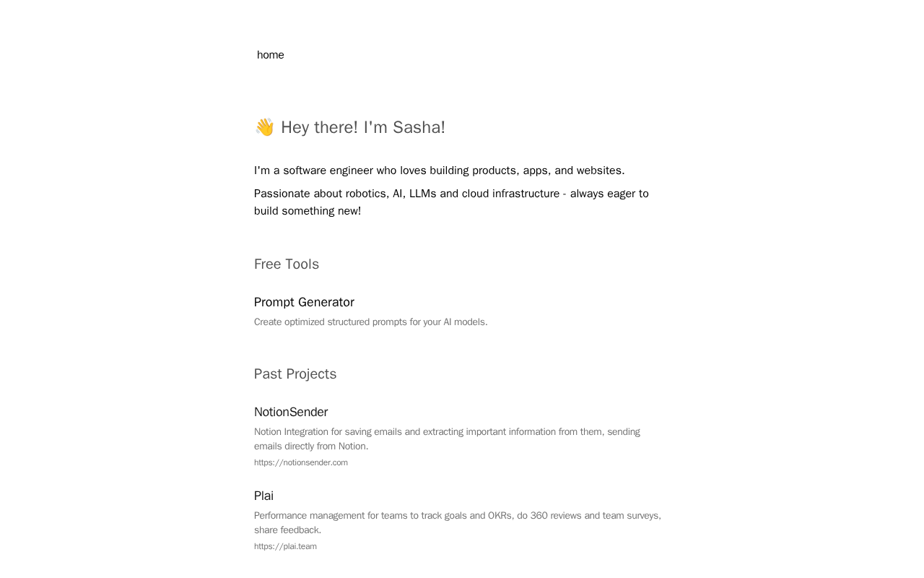Viewport: 924px width, 578px height.
Task: Select the Free Tools section heading
Action: click(287, 264)
